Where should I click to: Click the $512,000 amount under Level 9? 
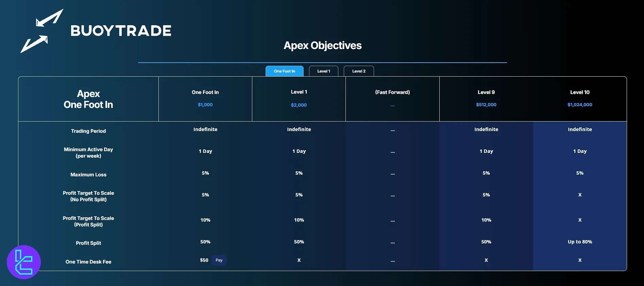pyautogui.click(x=486, y=105)
